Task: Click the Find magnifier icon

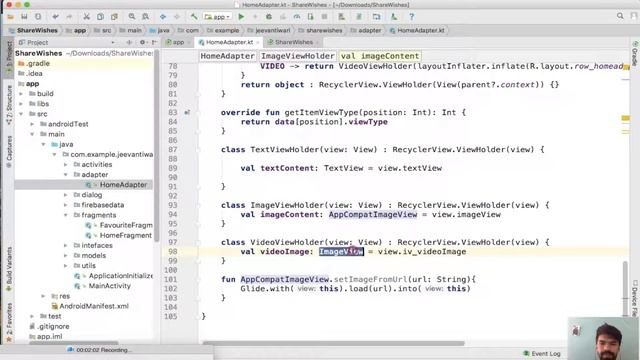Action: [x=132, y=17]
